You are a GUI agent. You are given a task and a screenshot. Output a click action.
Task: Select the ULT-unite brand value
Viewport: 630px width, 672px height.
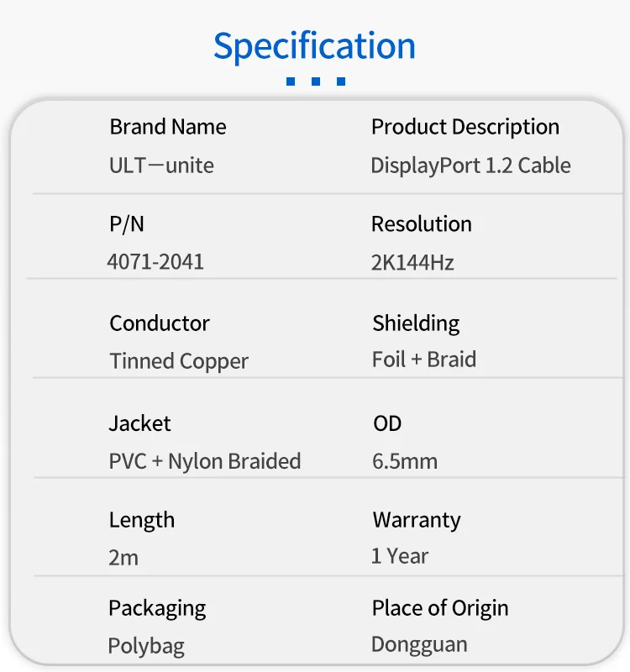pyautogui.click(x=161, y=165)
